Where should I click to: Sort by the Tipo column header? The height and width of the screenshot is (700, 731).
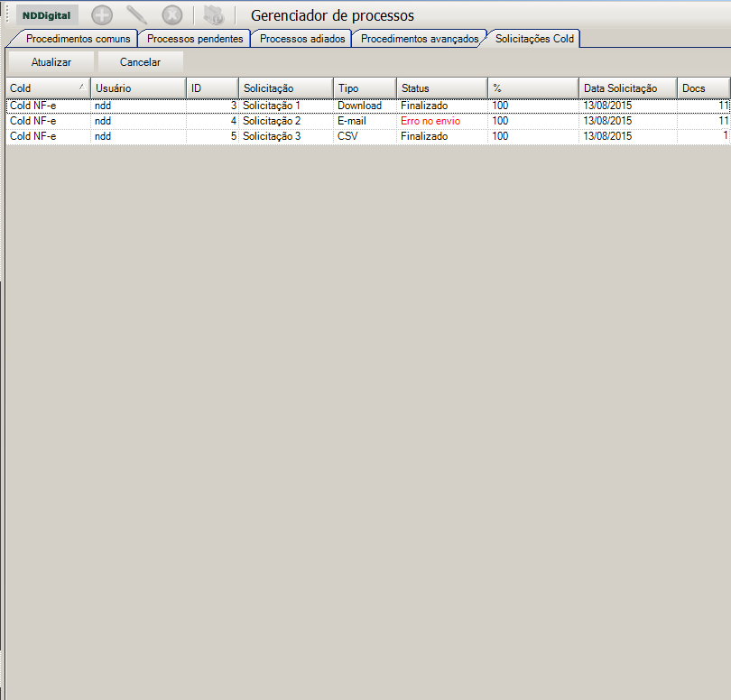365,88
